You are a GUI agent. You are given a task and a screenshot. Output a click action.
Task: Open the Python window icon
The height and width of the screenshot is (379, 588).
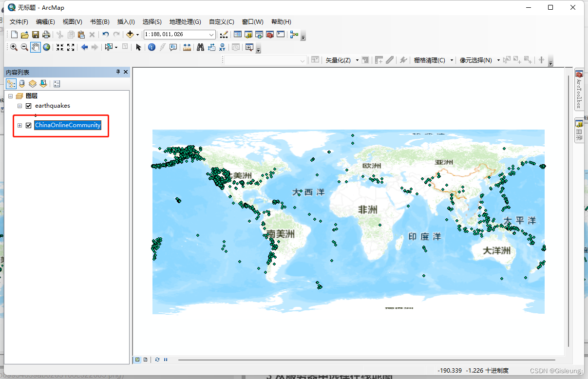[281, 35]
